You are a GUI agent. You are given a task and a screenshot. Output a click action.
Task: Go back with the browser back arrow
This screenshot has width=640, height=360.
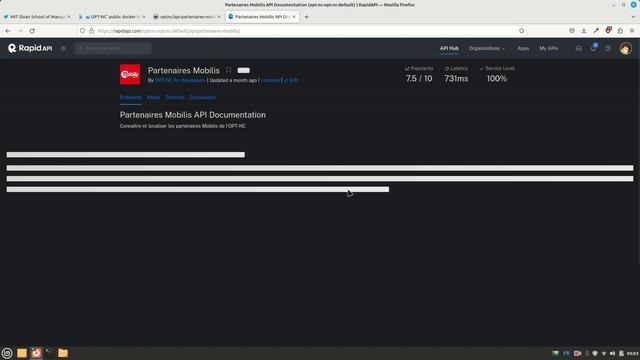tap(8, 31)
